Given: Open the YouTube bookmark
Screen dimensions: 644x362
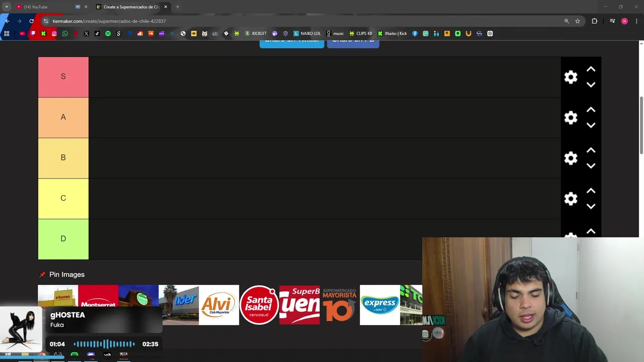Looking at the screenshot, I should click(22, 34).
